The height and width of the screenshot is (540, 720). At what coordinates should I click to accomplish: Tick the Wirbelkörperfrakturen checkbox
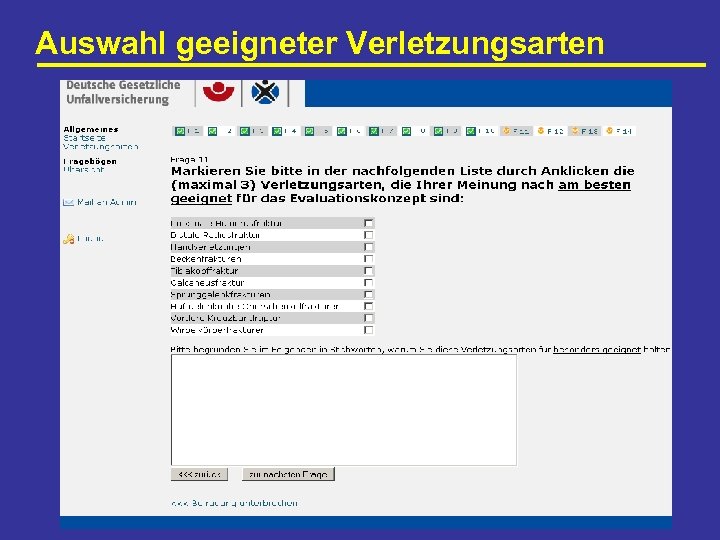coord(368,330)
